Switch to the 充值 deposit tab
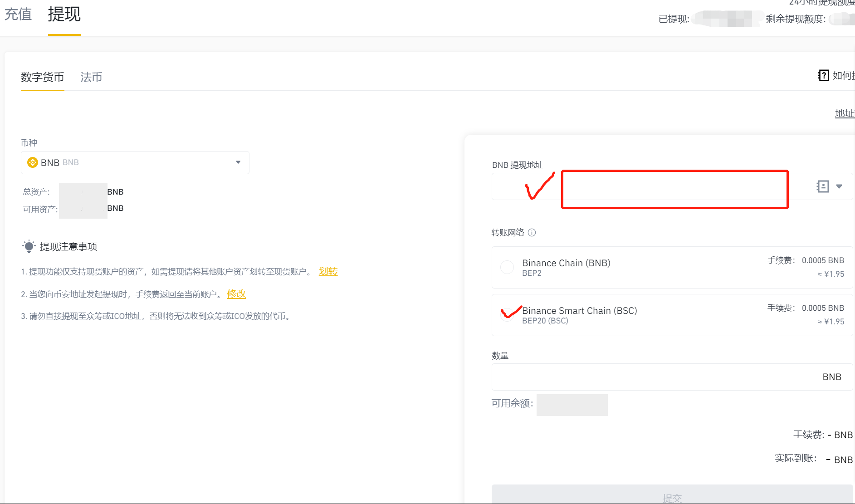 tap(18, 14)
